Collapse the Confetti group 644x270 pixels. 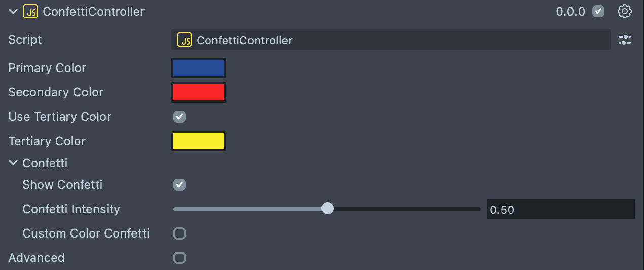click(x=13, y=163)
